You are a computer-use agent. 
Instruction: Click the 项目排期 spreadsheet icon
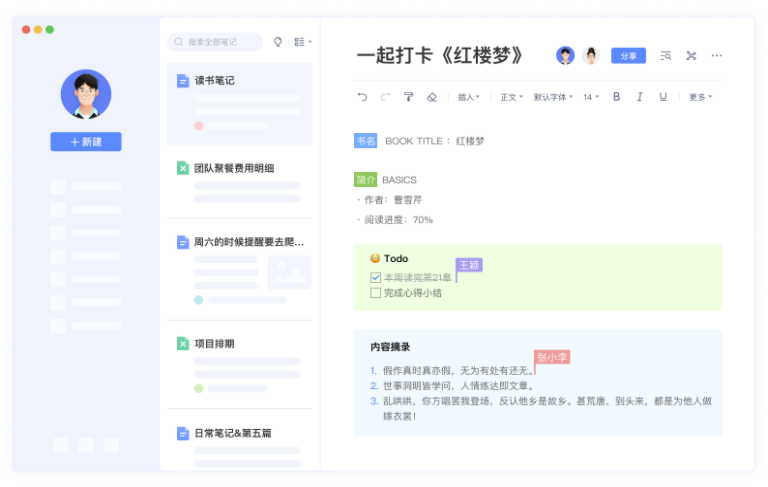click(183, 343)
